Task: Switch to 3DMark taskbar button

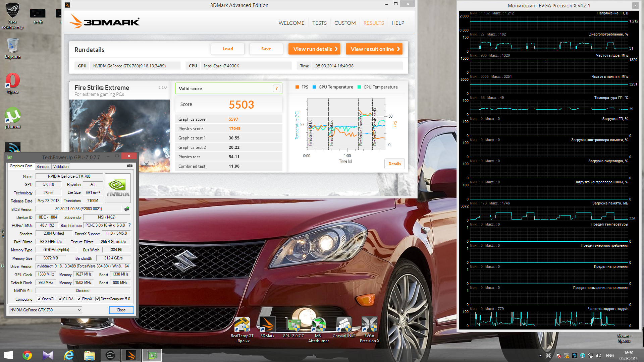Action: pos(131,355)
